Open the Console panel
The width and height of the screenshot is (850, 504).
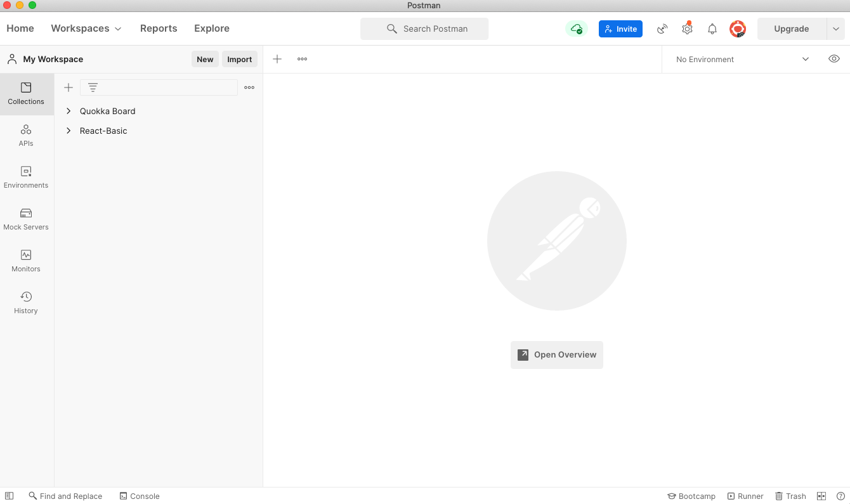[x=140, y=496]
